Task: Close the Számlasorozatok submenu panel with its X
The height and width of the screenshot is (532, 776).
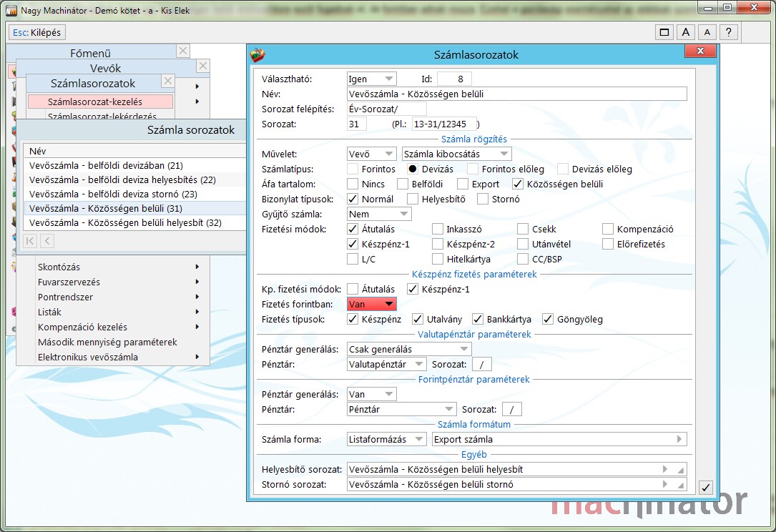Action: click(168, 81)
